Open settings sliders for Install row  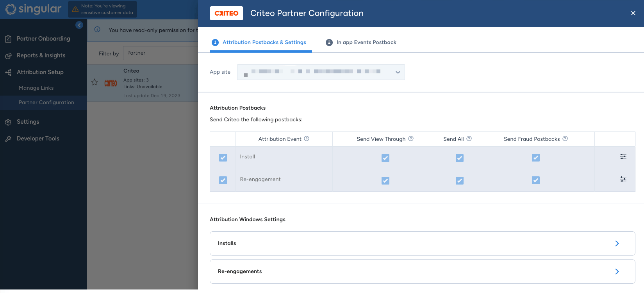pos(623,156)
